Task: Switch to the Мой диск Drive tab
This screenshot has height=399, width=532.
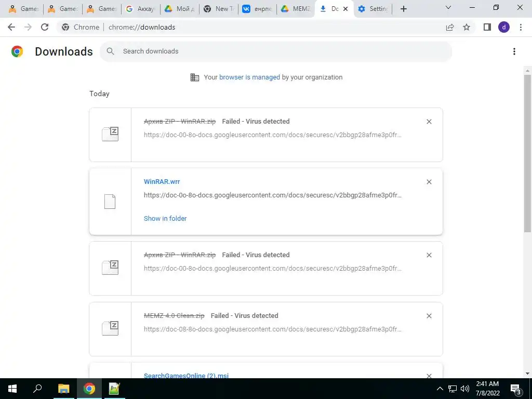Action: tap(179, 9)
